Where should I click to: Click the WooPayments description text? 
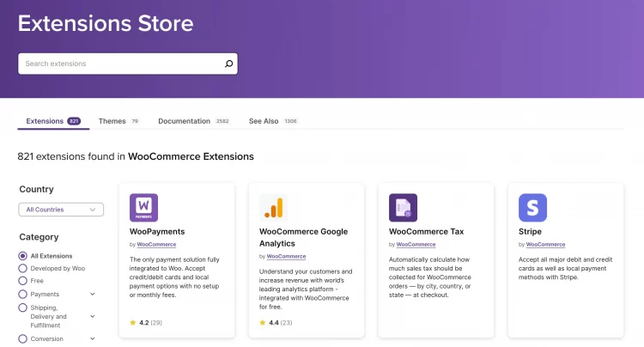tap(174, 277)
